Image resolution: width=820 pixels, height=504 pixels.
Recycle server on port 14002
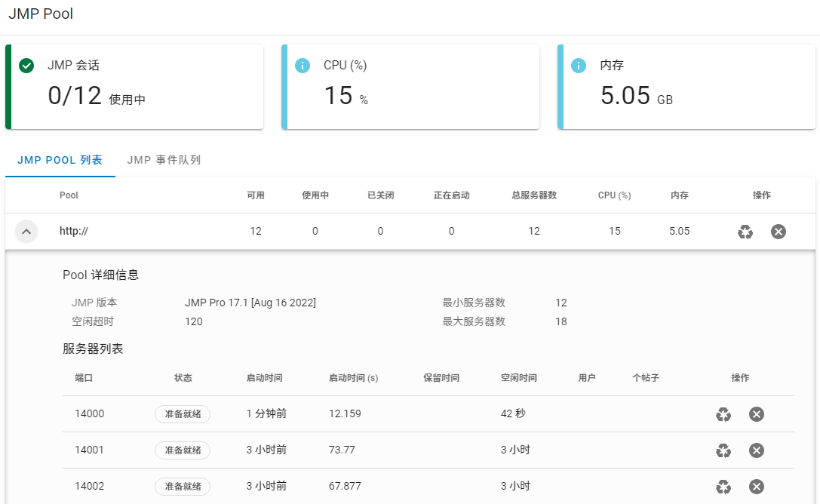point(723,487)
